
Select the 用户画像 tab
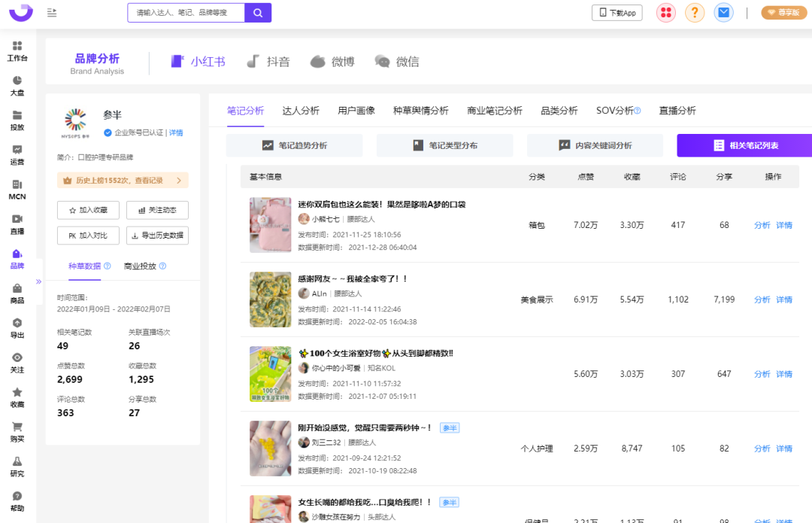(x=356, y=111)
